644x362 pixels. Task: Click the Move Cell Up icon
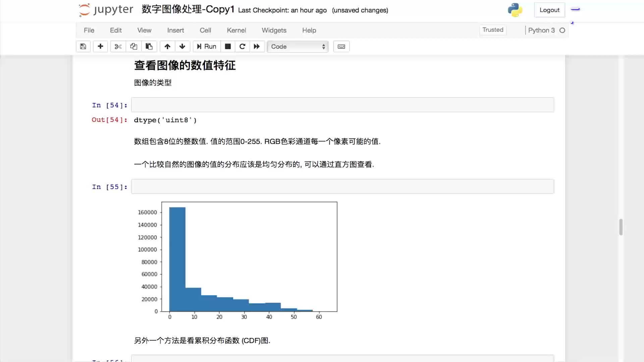[x=167, y=46]
